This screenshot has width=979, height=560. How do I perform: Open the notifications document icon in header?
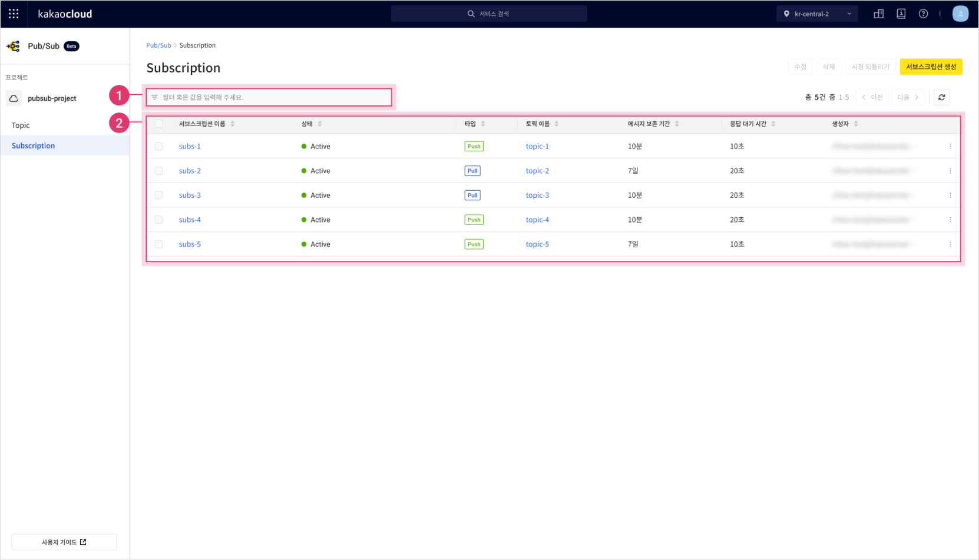click(x=901, y=14)
